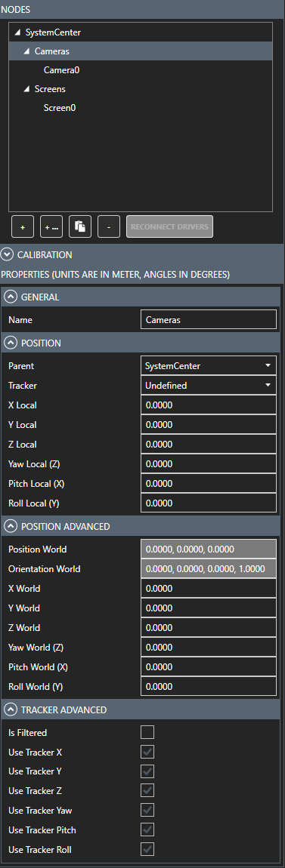This screenshot has width=285, height=868.
Task: Click the Yaw Local (Z) field
Action: tap(209, 464)
